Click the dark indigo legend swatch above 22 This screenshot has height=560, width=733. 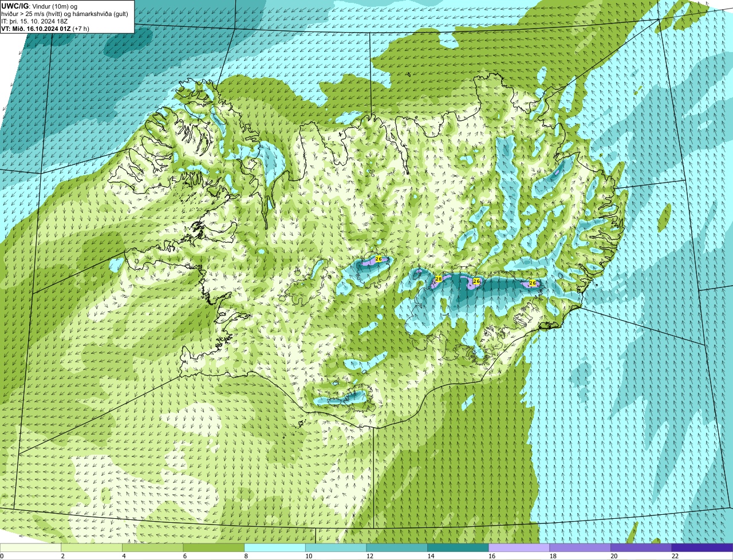tap(702, 547)
